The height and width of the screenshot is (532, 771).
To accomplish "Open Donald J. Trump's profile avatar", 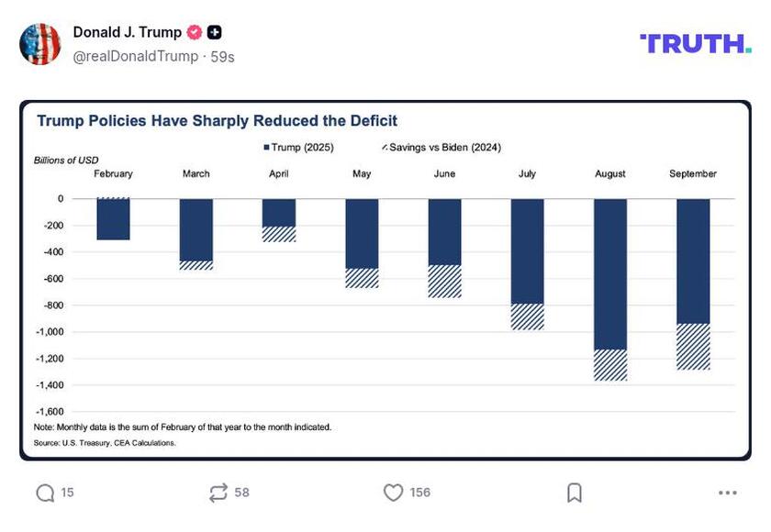I will coord(40,43).
